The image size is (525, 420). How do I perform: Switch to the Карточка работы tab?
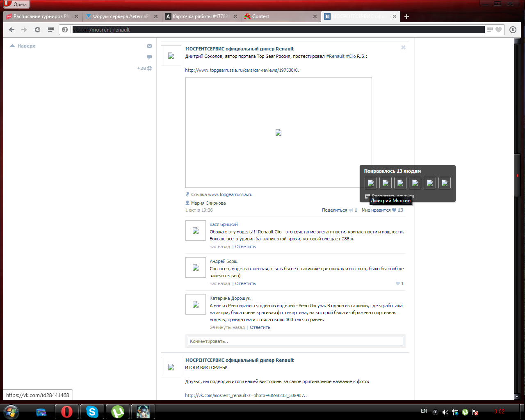click(201, 16)
